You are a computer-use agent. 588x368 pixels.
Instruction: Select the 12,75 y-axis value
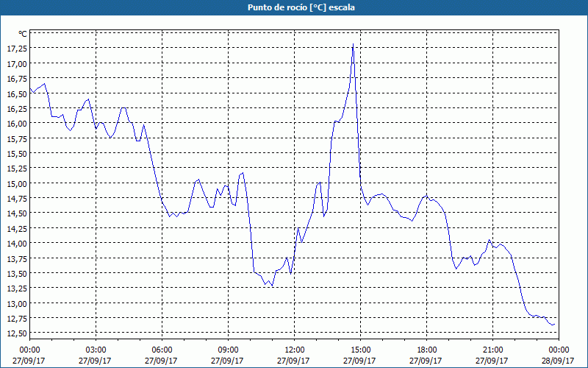17,319
